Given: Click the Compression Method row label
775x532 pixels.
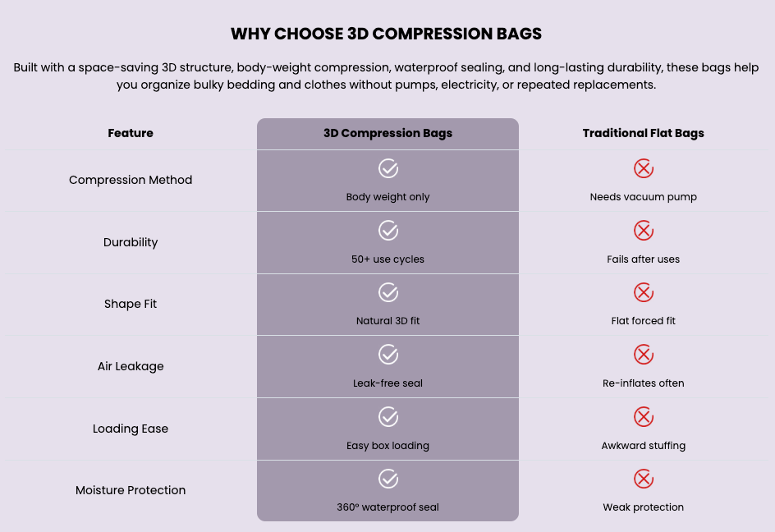Looking at the screenshot, I should tap(131, 180).
